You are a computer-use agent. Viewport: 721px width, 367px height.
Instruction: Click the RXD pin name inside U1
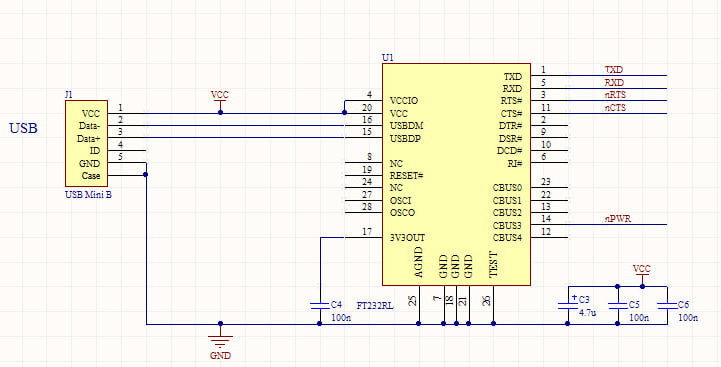coord(513,88)
